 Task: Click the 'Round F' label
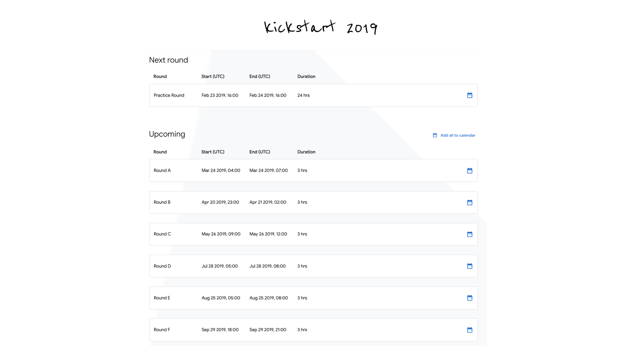tap(162, 330)
